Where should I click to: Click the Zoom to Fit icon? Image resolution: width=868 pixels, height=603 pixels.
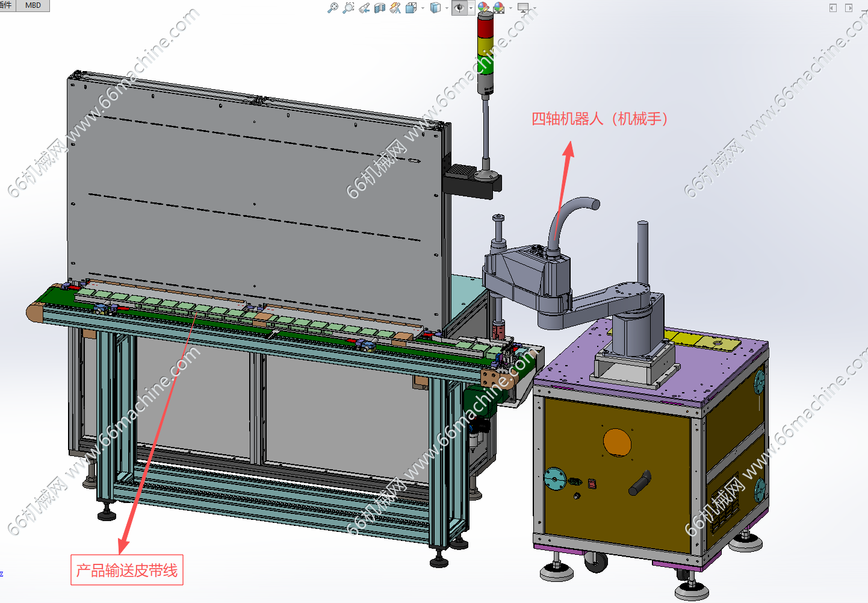pos(332,8)
